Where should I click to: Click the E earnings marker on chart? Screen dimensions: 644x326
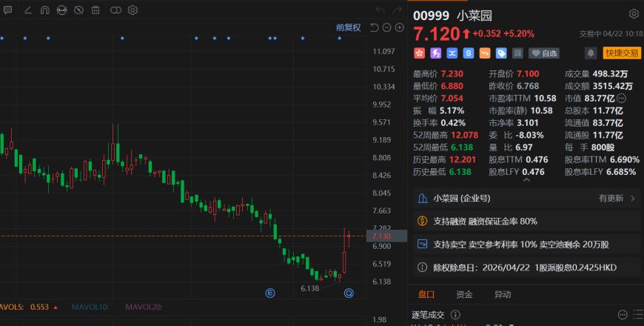pyautogui.click(x=270, y=293)
